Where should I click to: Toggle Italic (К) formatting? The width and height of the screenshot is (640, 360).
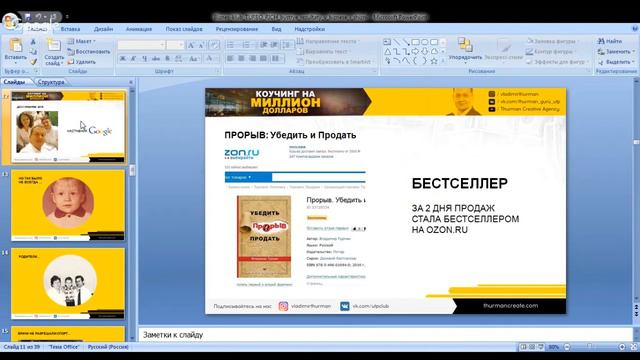coord(133,59)
